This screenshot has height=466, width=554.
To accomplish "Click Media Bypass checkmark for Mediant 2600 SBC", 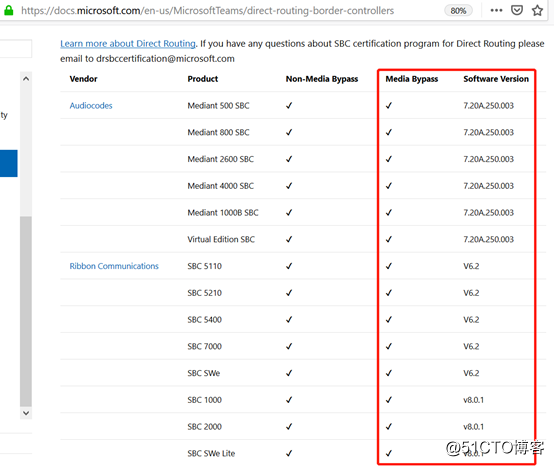I will 389,159.
